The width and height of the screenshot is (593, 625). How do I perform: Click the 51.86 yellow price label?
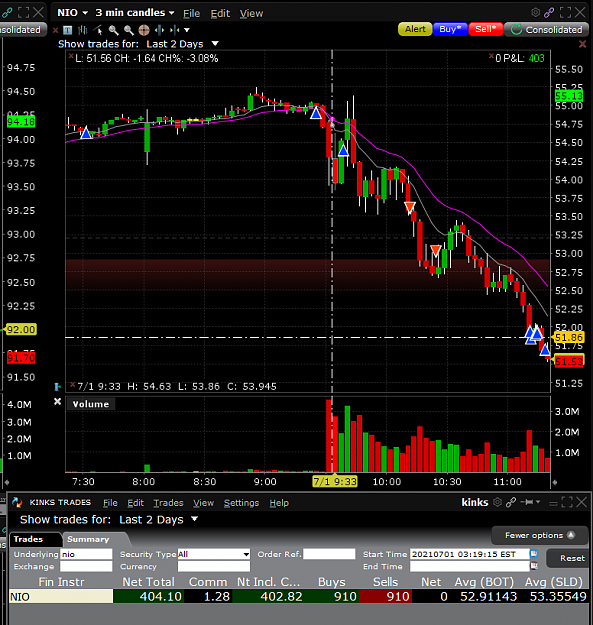pyautogui.click(x=569, y=338)
